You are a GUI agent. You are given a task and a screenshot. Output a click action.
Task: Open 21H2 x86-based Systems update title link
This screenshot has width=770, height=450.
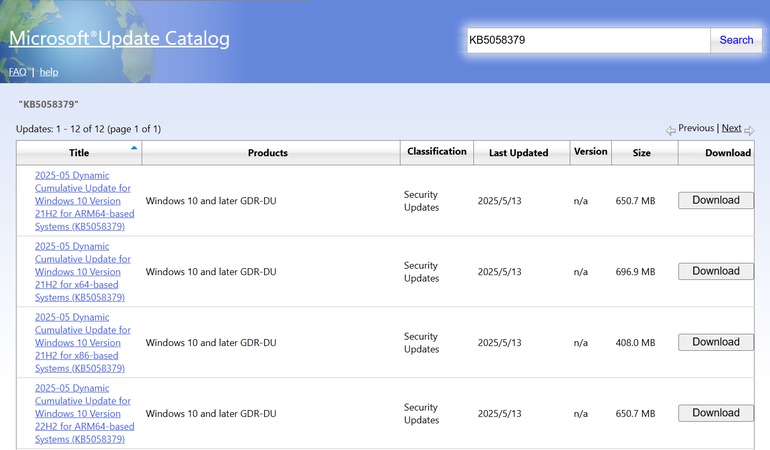point(82,342)
